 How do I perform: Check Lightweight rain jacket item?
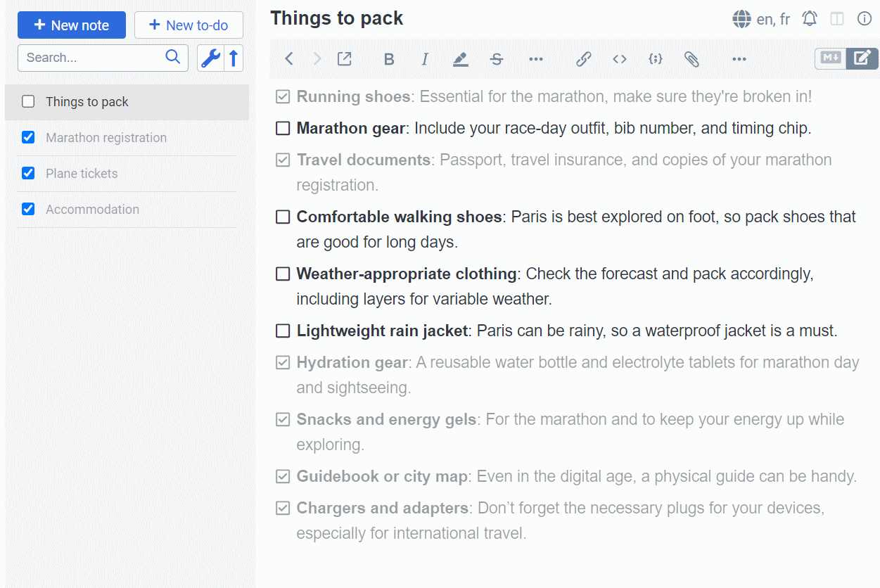283,331
